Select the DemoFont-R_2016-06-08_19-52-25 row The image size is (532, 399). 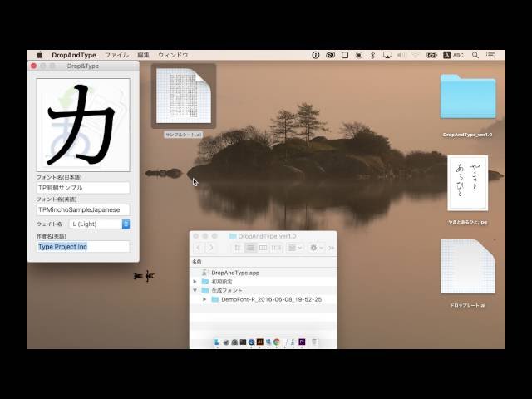point(264,299)
